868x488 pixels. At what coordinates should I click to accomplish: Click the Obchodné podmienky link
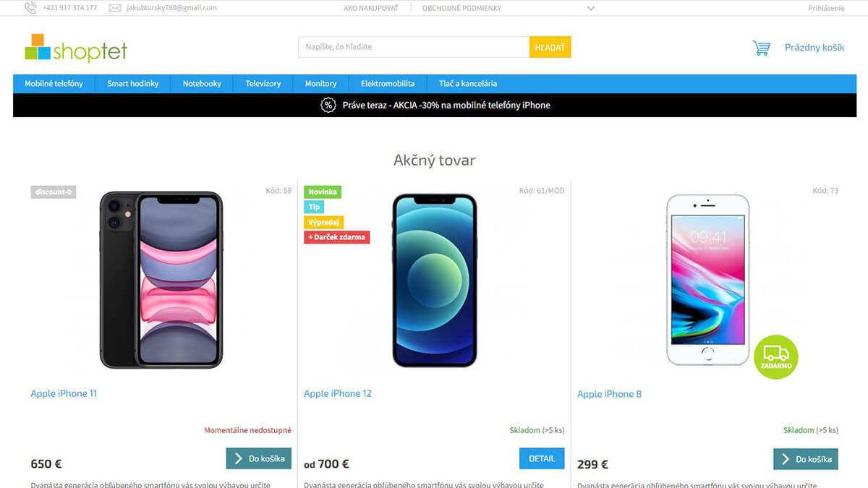tap(461, 8)
